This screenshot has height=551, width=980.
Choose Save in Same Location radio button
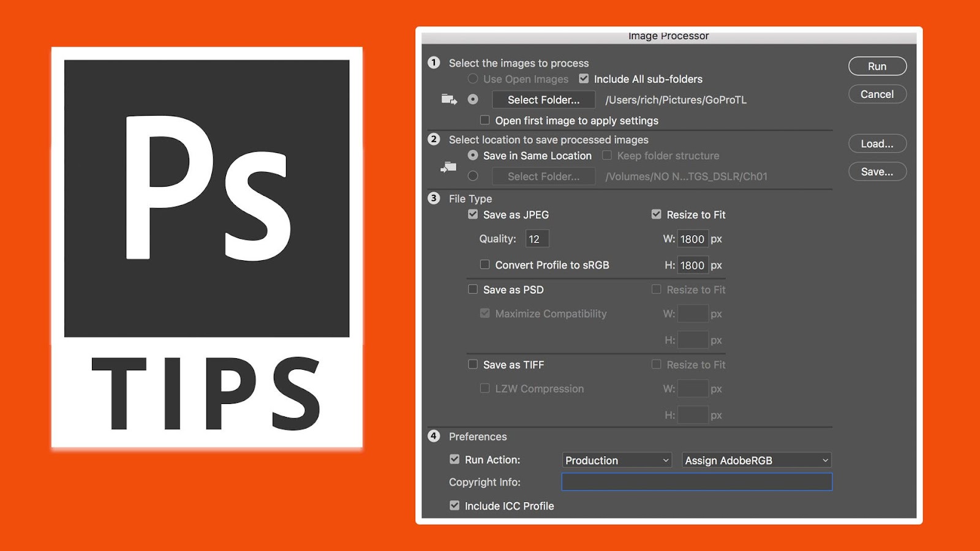[x=473, y=156]
